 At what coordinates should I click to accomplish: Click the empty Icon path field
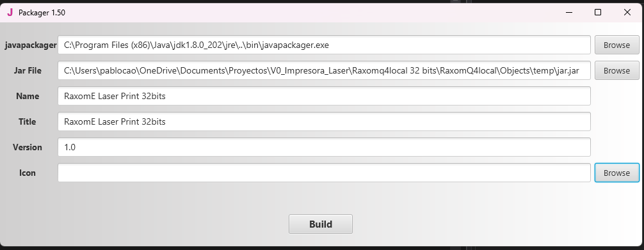pyautogui.click(x=324, y=173)
